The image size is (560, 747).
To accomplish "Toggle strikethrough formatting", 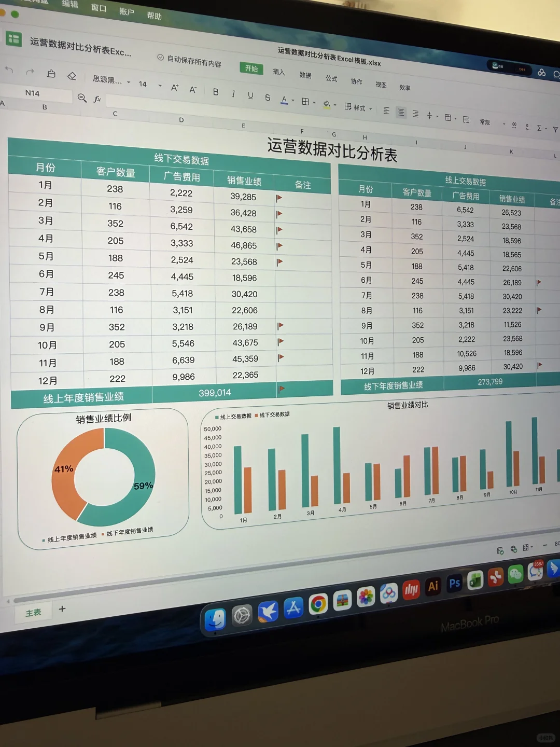I will 267,98.
